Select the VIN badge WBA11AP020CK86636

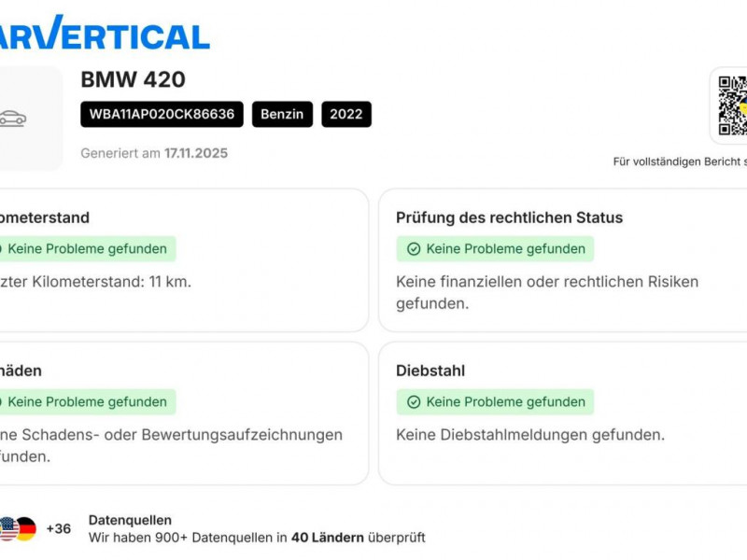coord(162,115)
